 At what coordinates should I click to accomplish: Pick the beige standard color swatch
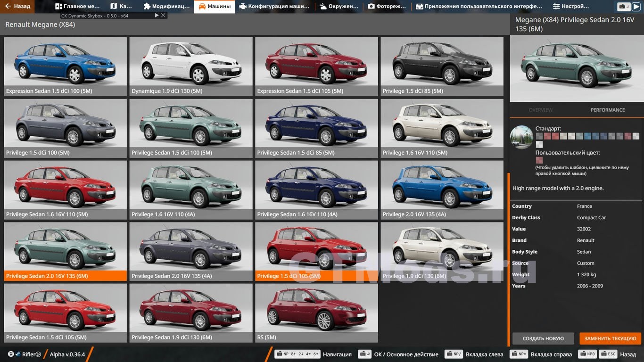[563, 136]
